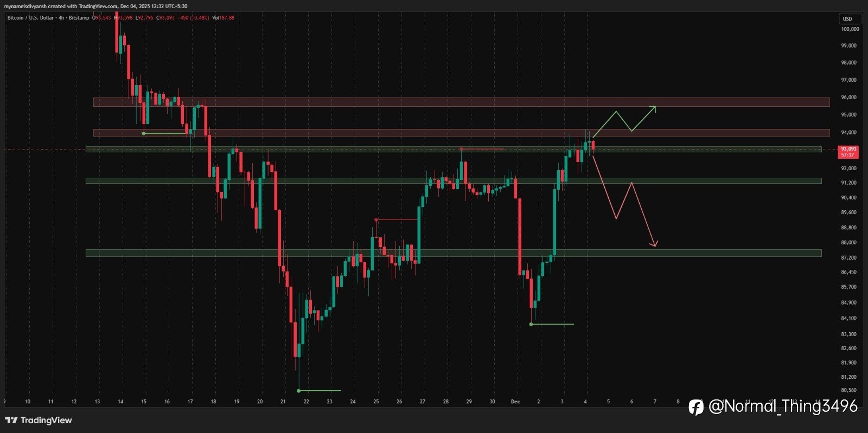Click the 85,700 price axis label
868x433 pixels.
[x=849, y=287]
